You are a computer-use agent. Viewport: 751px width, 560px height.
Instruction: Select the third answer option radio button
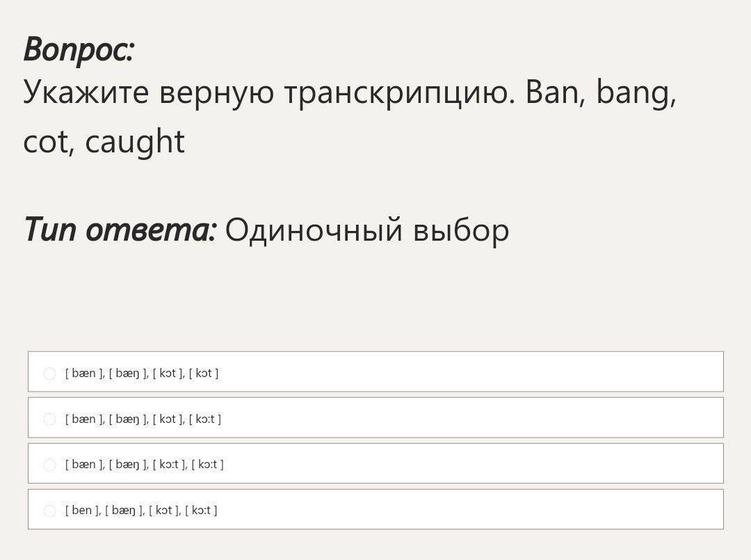tap(49, 465)
